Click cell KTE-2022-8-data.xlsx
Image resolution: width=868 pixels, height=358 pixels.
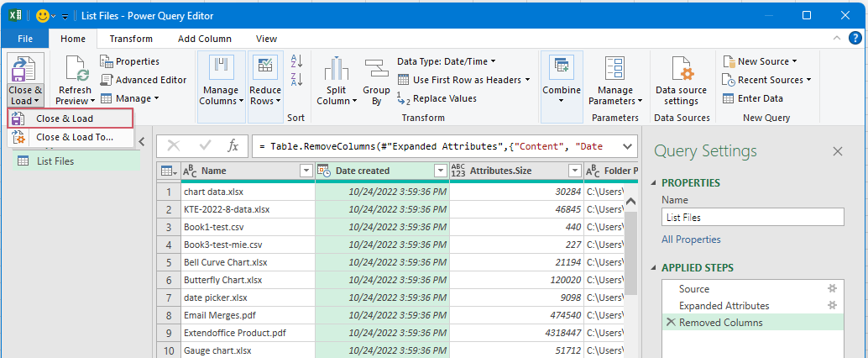click(248, 209)
